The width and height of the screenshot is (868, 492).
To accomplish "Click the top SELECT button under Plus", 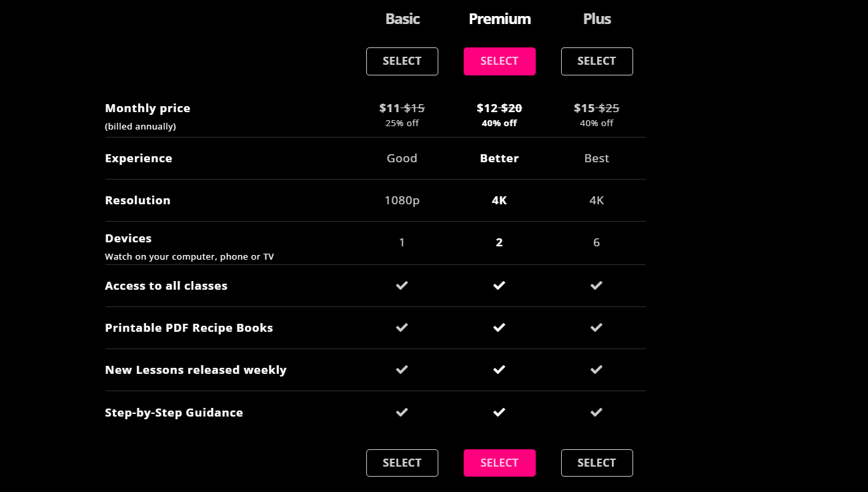I will coord(596,61).
